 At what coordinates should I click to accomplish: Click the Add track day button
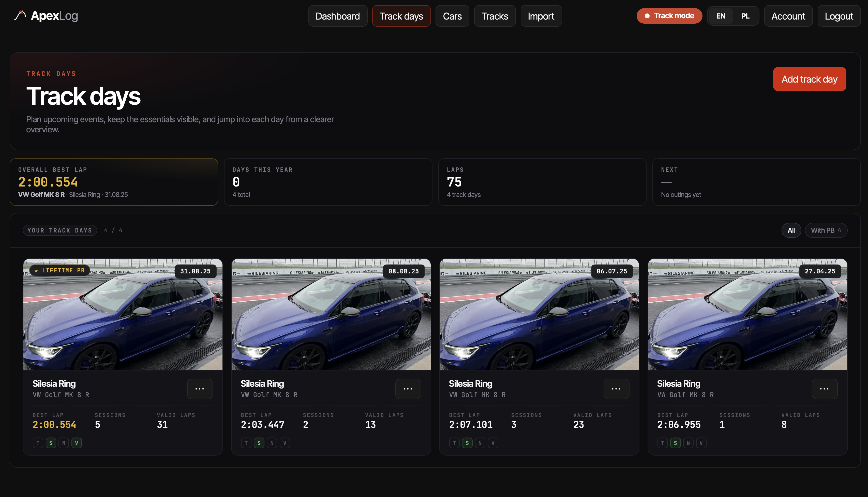809,79
